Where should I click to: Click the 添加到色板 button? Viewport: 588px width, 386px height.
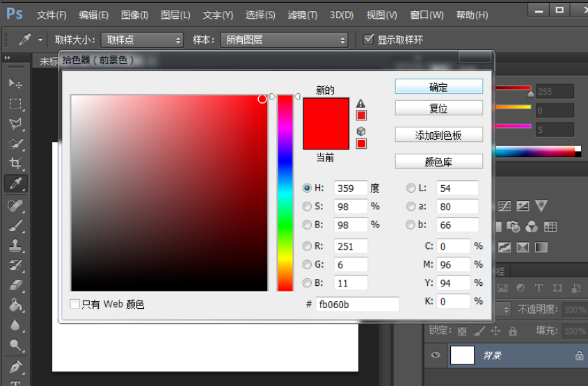click(x=439, y=135)
